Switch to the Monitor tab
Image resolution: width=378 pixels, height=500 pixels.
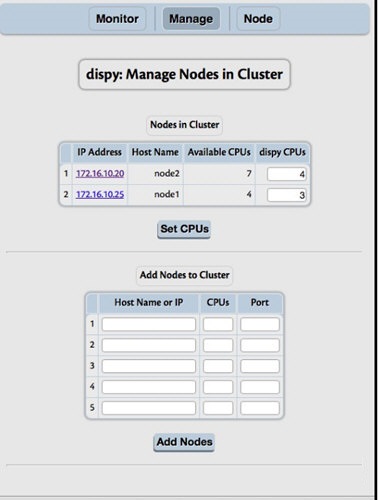[x=117, y=19]
